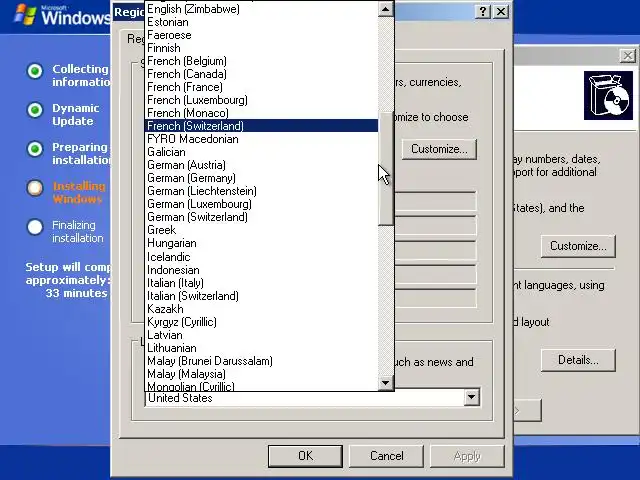Select French (Belgium) entry

click(x=261, y=61)
